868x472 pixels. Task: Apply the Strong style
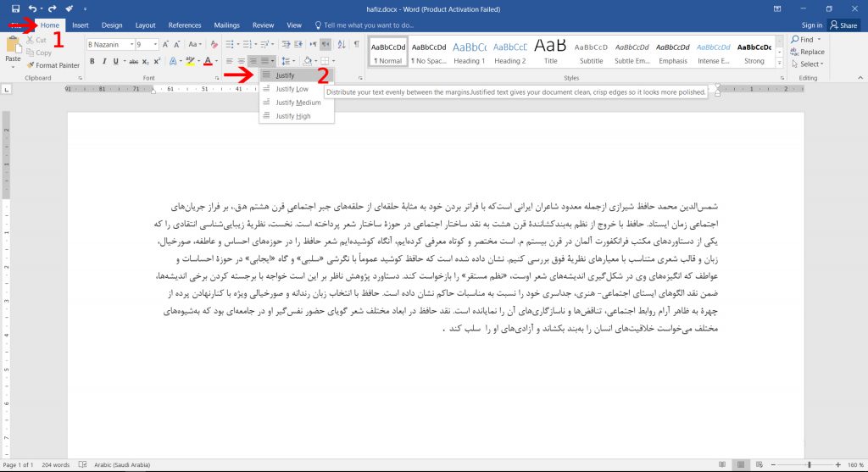point(754,52)
